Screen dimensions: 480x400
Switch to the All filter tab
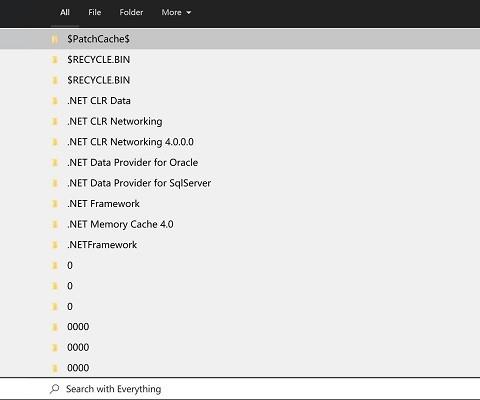[x=65, y=12]
